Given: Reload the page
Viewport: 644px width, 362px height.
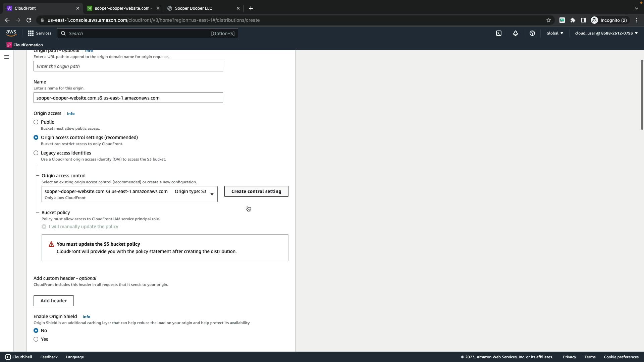Looking at the screenshot, I should coord(29,20).
